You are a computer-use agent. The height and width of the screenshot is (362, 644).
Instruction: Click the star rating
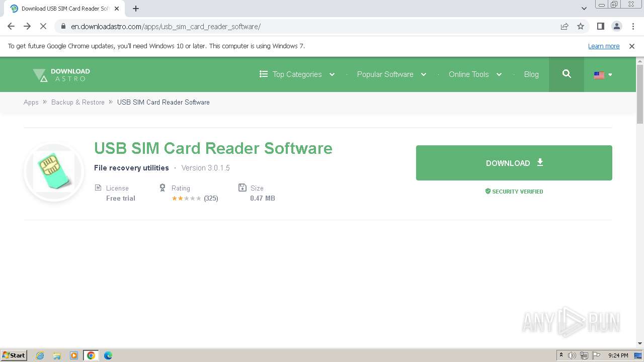point(186,199)
